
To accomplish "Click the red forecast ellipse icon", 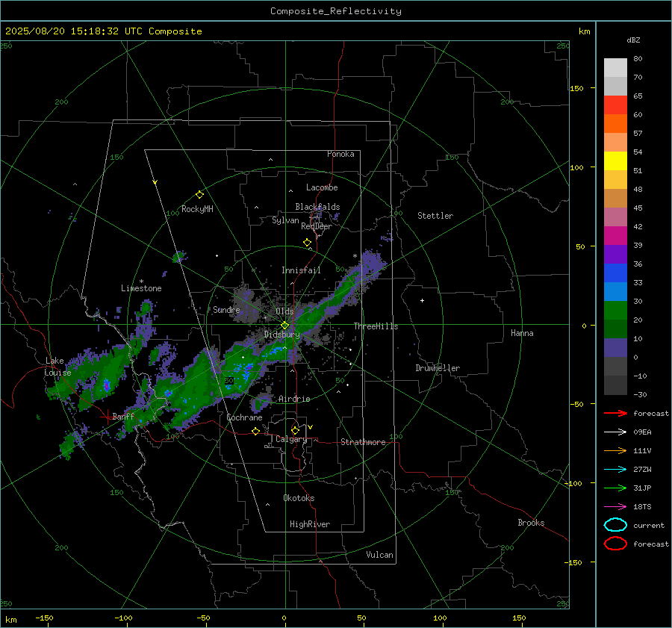I will click(x=615, y=544).
